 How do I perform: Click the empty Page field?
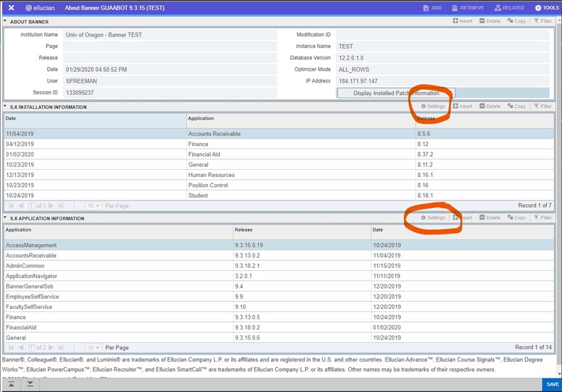tap(170, 46)
